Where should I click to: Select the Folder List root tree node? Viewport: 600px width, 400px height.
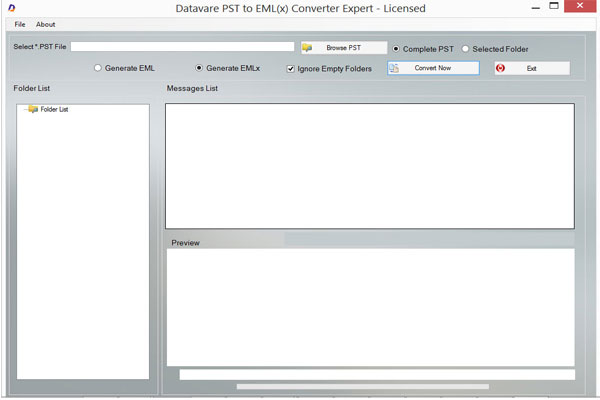(54, 109)
